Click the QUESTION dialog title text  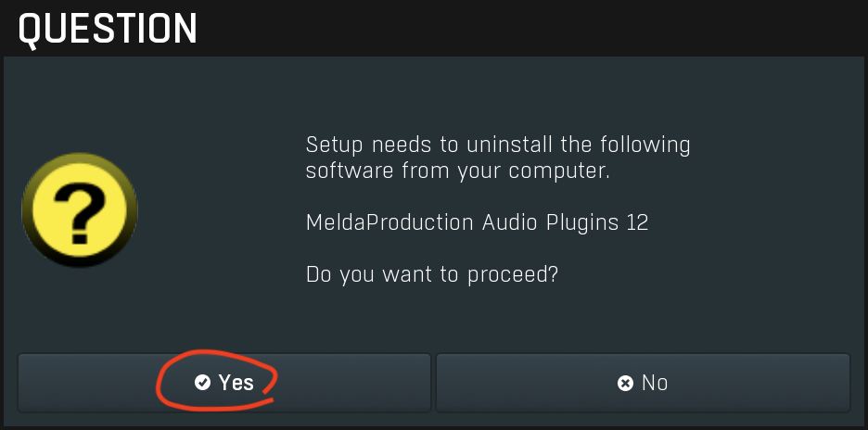[x=108, y=29]
